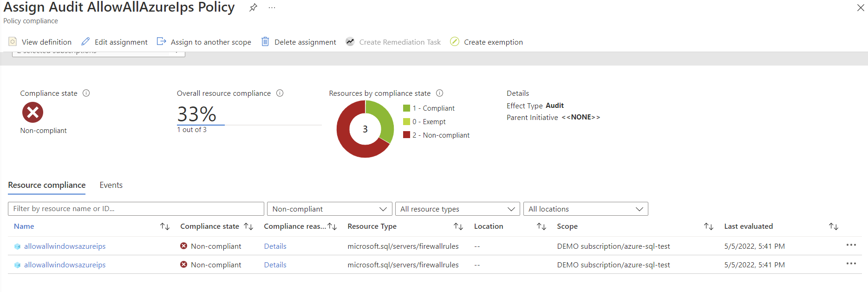Click the 33% compliance progress bar
Viewport: 868px width, 292px height.
pyautogui.click(x=249, y=125)
